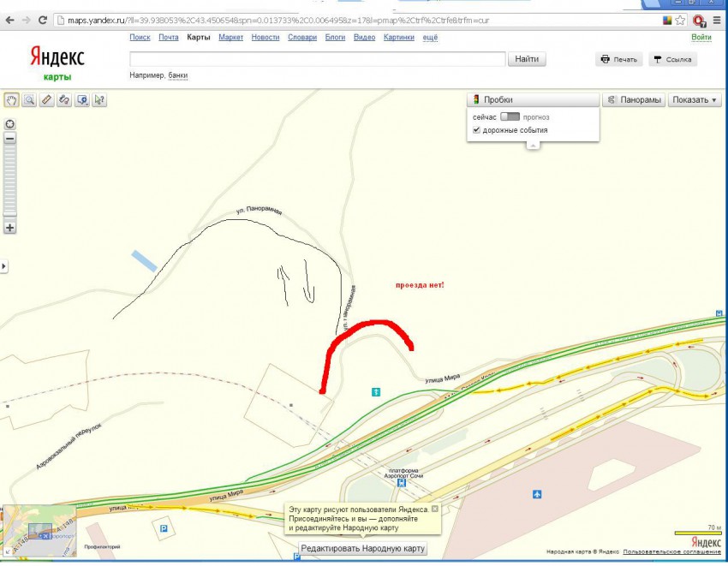Activate the magnifier zoom tool
Screen dimensions: 728x566
tap(29, 100)
